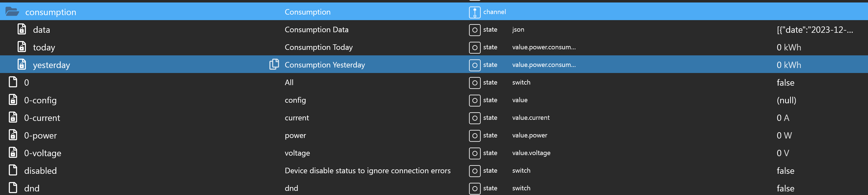Image resolution: width=868 pixels, height=195 pixels.
Task: Click the locked file icon for 0-voltage
Action: 13,153
